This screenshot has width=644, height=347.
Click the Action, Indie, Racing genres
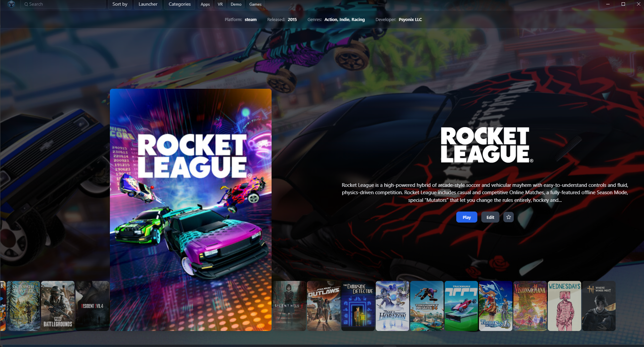coord(344,19)
